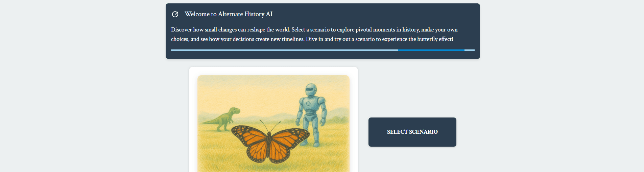Click the light blue part of progress bar

[x=284, y=50]
